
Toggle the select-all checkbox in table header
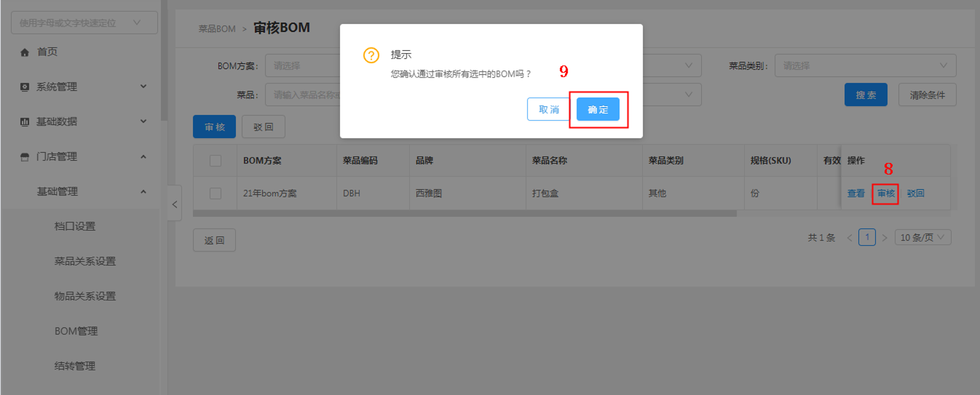pos(215,161)
